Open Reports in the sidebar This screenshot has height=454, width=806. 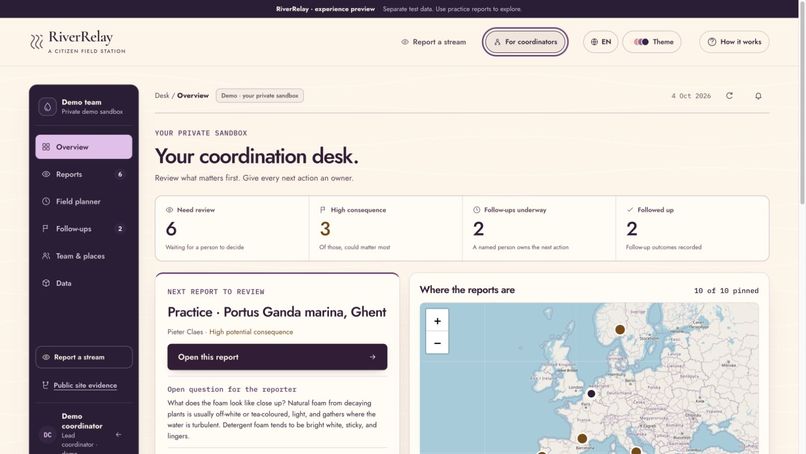point(84,174)
